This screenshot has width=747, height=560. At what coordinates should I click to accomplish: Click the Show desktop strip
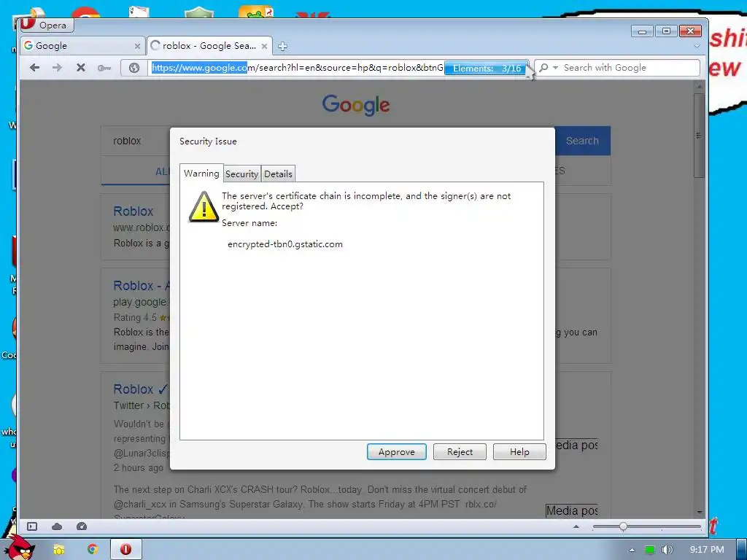(741, 549)
